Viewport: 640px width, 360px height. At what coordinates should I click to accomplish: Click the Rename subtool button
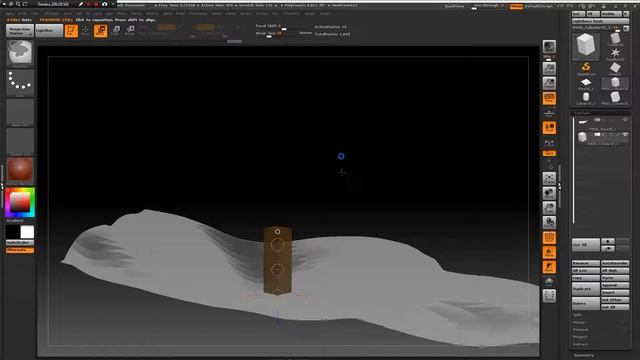586,263
